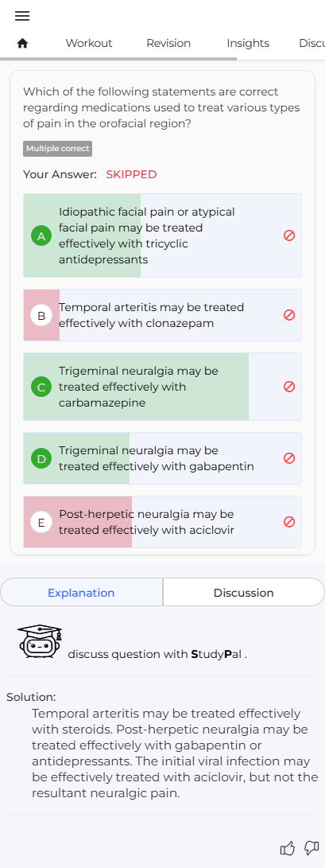Click prohibited icon on carbamazepine option

coord(289,387)
